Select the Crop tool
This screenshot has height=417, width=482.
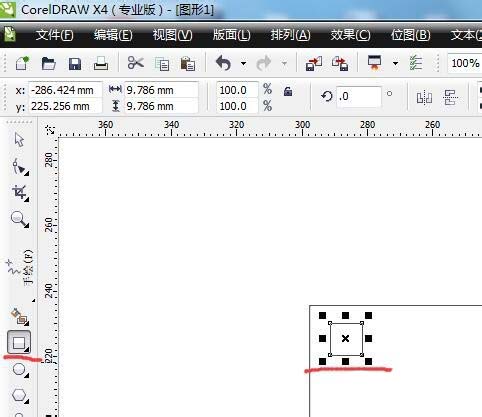coord(20,193)
